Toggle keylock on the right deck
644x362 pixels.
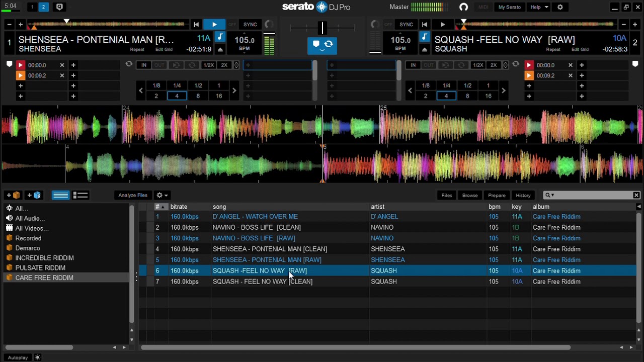[x=425, y=37]
